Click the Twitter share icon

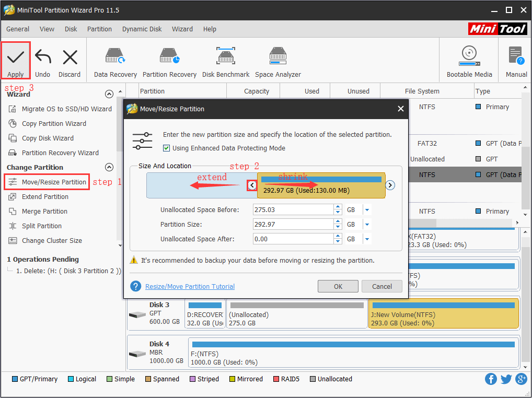coord(506,379)
